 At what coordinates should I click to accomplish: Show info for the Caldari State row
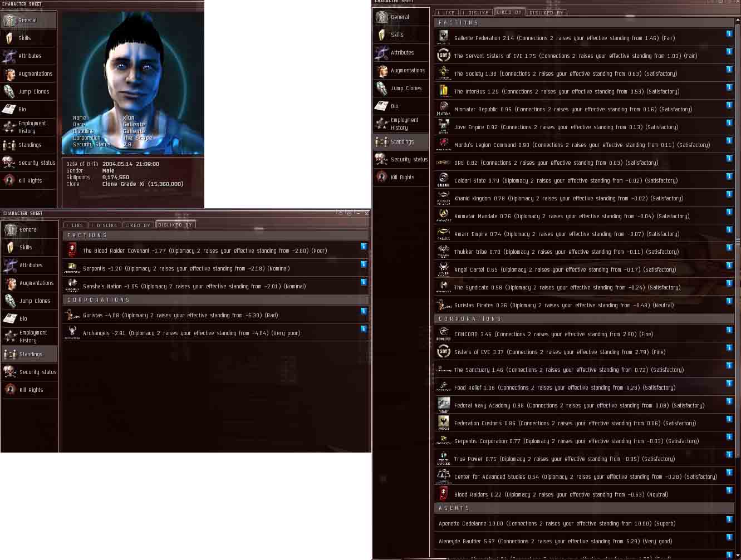coord(729,176)
